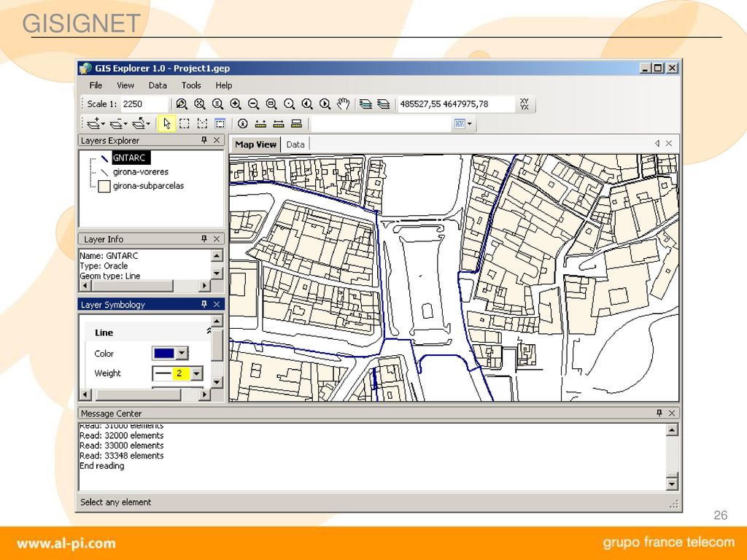Click the coordinates field showing 485527,55
The width and height of the screenshot is (747, 560).
457,104
